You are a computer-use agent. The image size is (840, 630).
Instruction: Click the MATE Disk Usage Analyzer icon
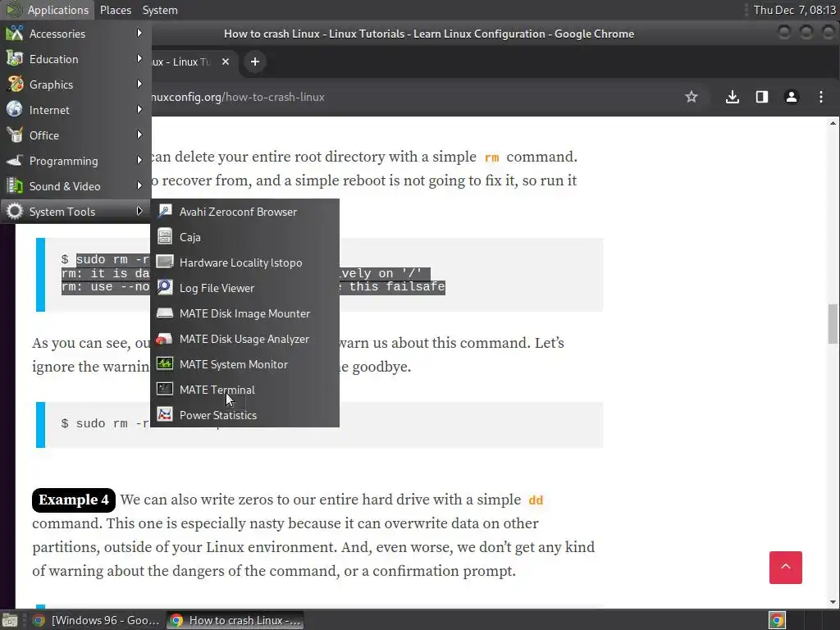pos(164,339)
